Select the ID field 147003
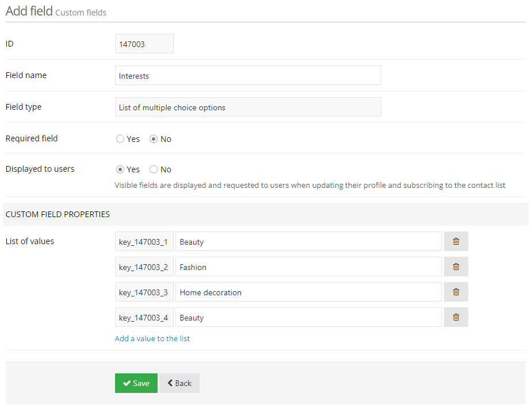532x409 pixels. pos(144,44)
